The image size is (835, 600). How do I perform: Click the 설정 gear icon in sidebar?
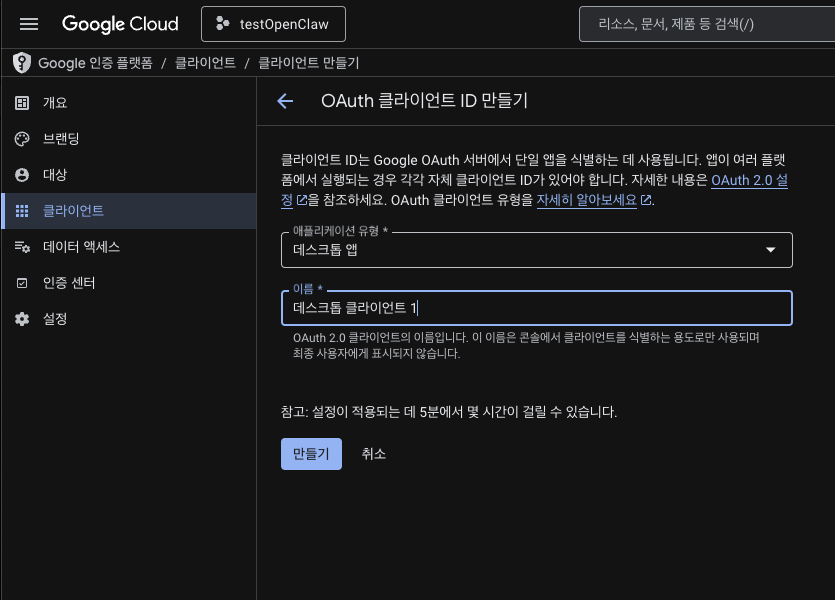(23, 319)
